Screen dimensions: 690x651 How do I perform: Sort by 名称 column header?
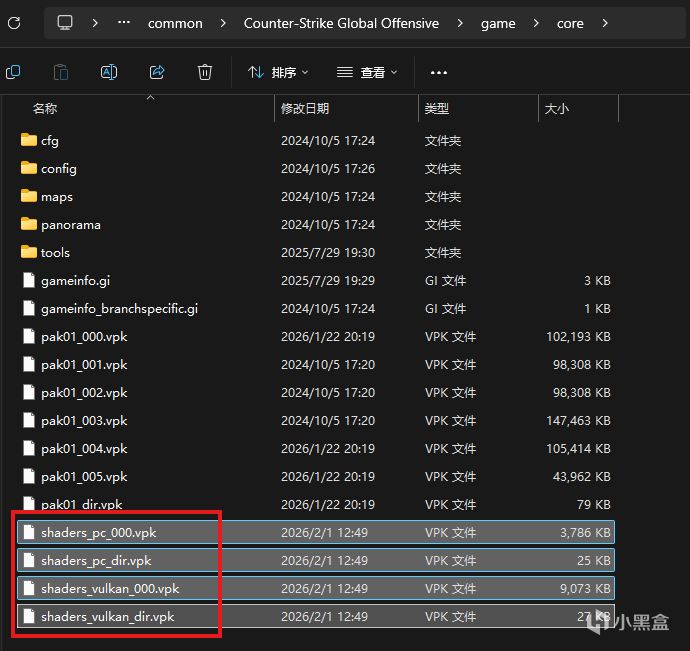(45, 108)
